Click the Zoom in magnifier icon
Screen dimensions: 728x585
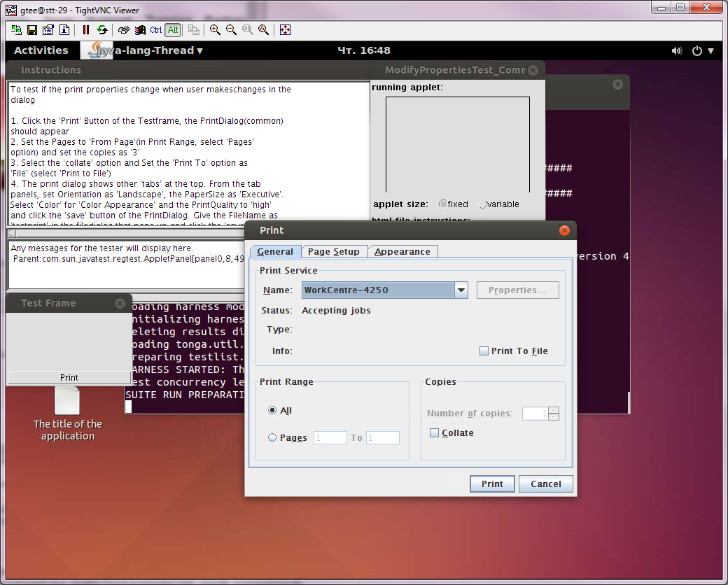215,30
